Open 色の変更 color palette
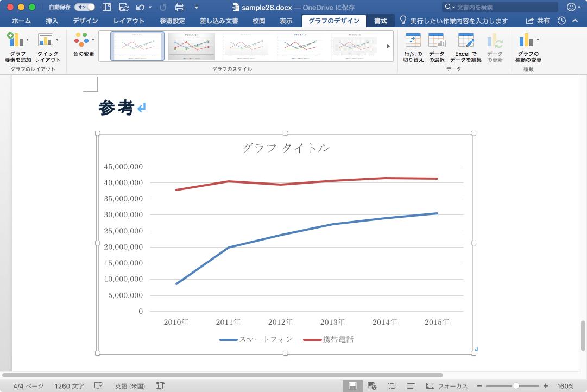This screenshot has width=587, height=392. 84,45
